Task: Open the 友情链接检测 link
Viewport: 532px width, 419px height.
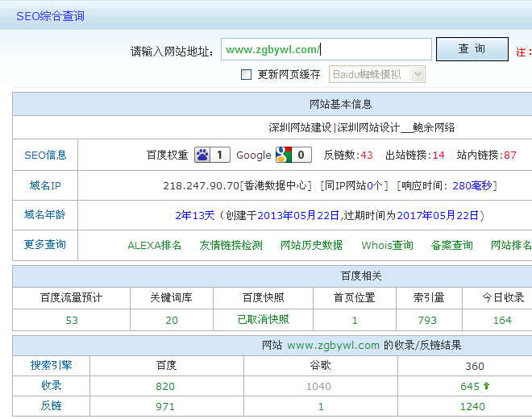Action: pyautogui.click(x=231, y=245)
